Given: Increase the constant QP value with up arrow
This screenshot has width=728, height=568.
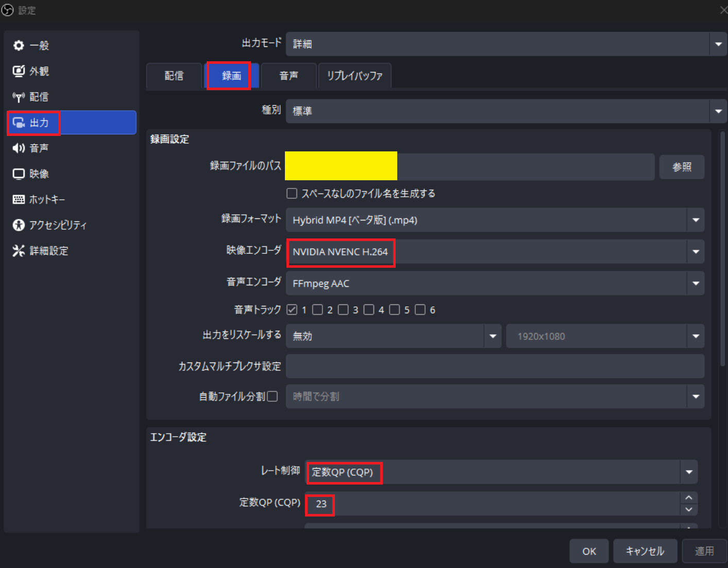Looking at the screenshot, I should [x=689, y=498].
